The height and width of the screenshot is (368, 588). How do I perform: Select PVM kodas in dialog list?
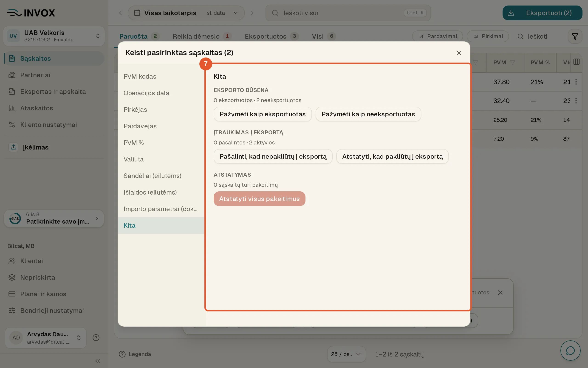(x=161, y=76)
